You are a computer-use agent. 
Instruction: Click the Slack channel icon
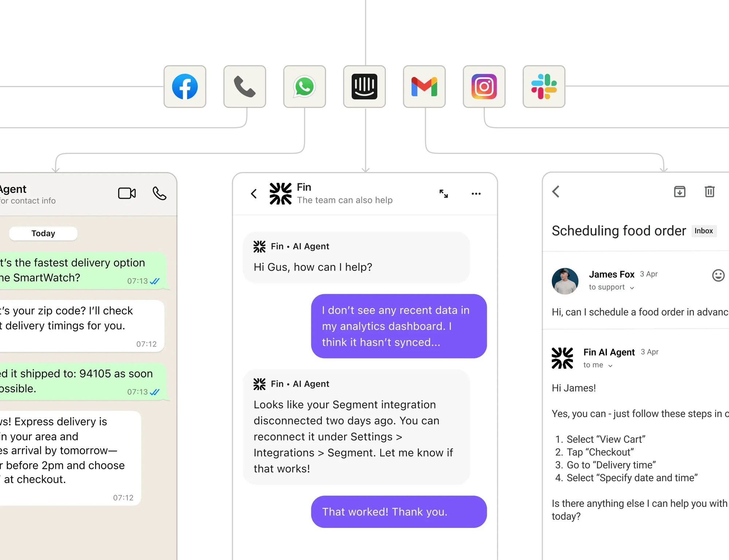[x=544, y=86]
